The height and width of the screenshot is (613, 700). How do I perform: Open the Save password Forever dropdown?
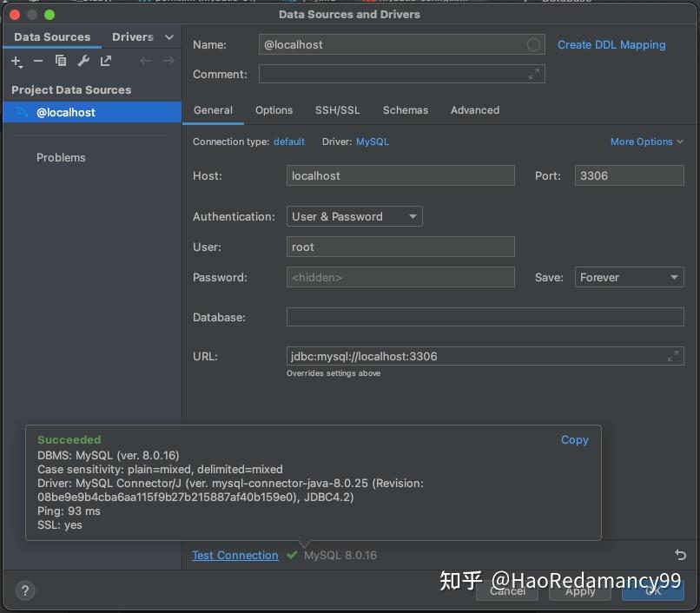click(x=629, y=277)
